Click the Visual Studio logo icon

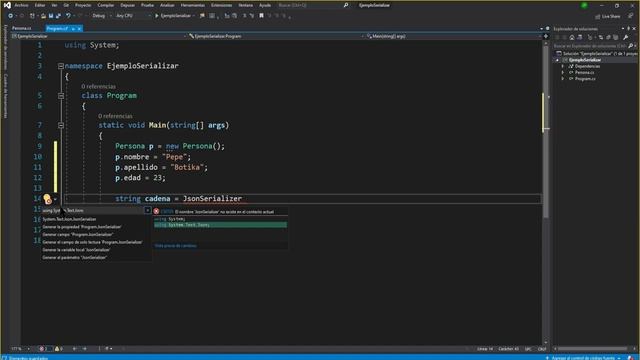[x=7, y=5]
